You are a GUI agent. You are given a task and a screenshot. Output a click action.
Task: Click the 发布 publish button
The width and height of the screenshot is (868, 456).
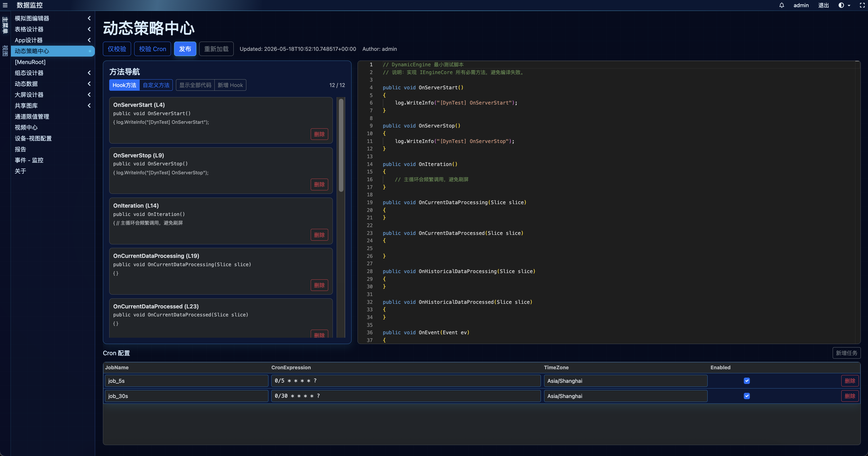click(185, 49)
